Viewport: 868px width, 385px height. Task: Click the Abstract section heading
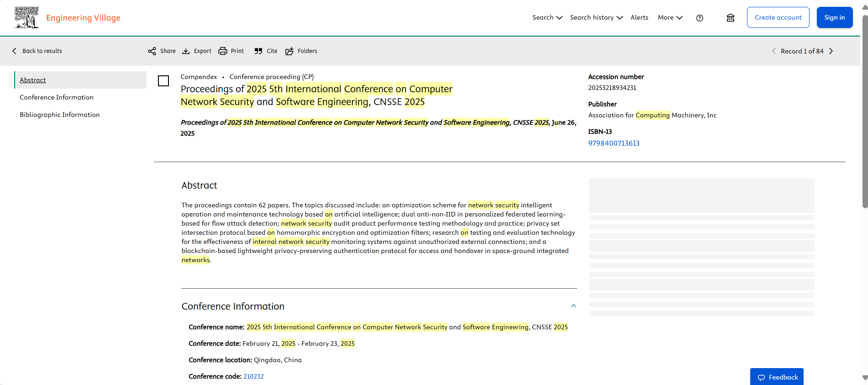click(199, 185)
